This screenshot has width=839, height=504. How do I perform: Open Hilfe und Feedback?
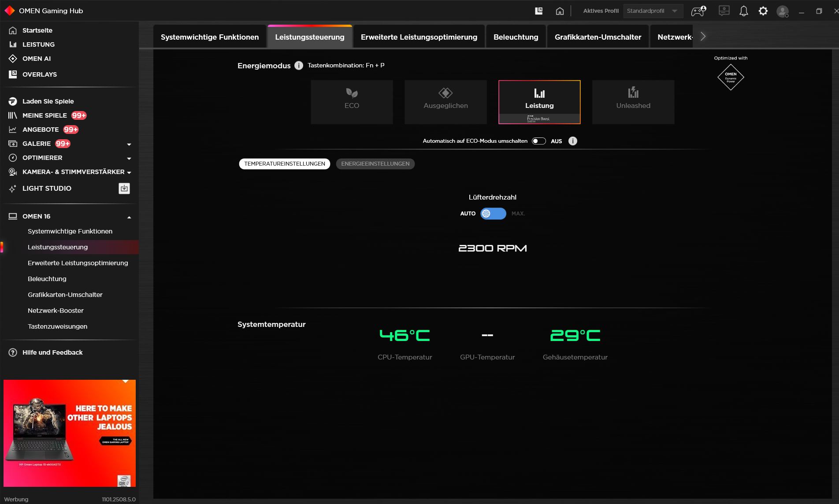(x=52, y=352)
